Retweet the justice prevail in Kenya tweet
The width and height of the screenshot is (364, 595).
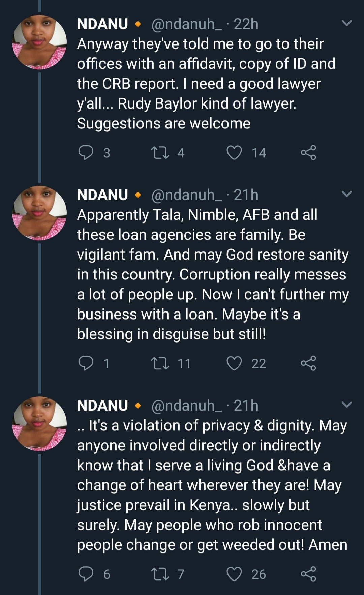160,574
